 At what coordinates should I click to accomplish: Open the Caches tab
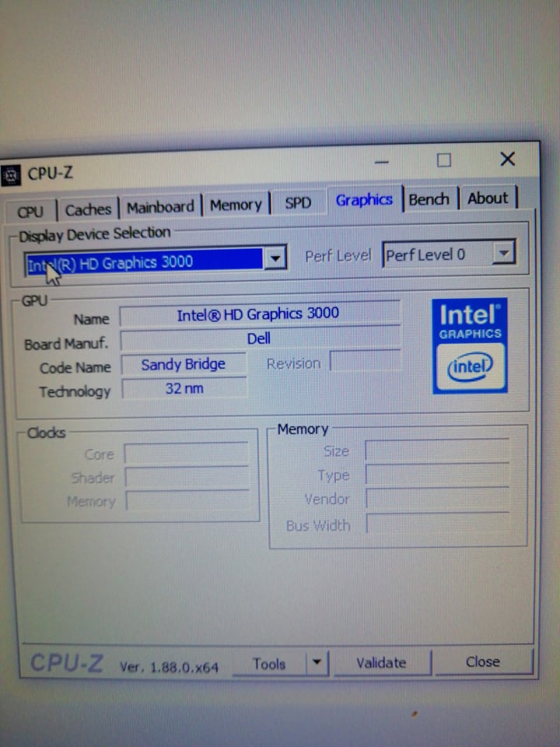[88, 209]
